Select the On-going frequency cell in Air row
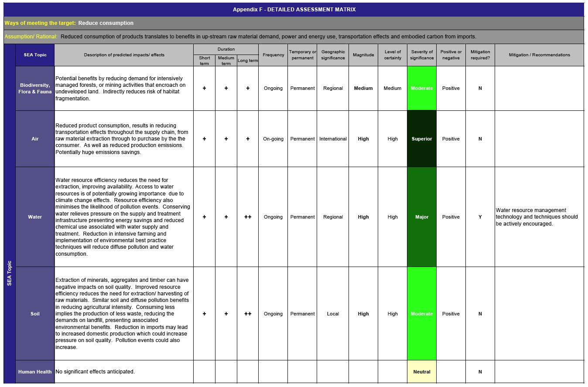This screenshot has width=588, height=387. (273, 139)
